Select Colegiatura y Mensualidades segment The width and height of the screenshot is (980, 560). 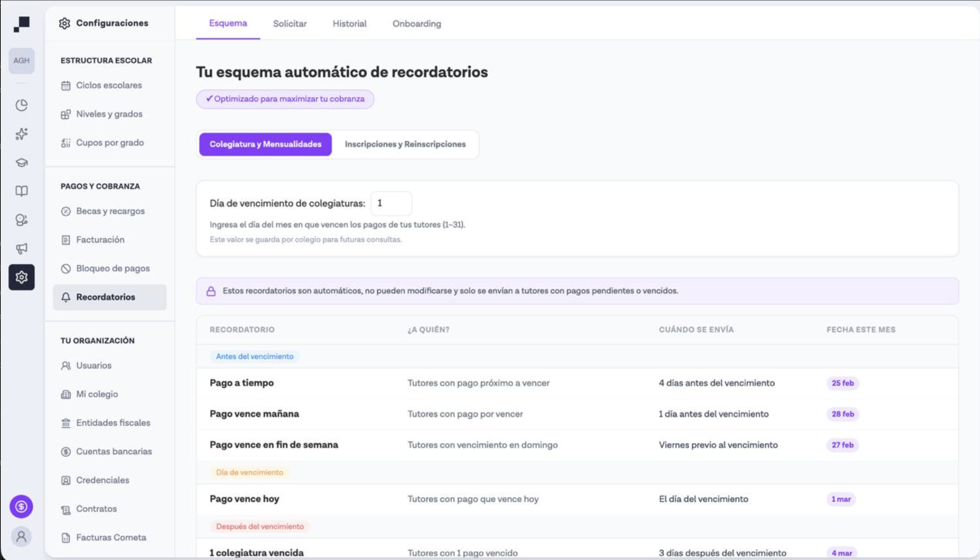pyautogui.click(x=265, y=144)
